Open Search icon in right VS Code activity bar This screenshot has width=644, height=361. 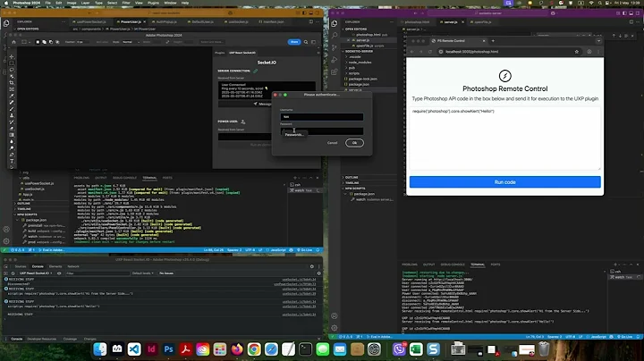(335, 35)
